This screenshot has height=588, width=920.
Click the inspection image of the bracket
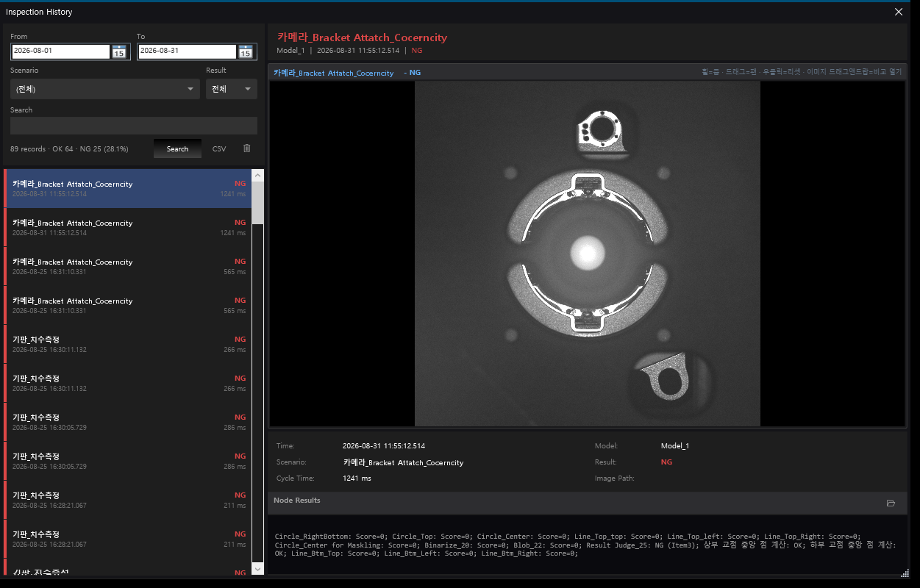588,254
